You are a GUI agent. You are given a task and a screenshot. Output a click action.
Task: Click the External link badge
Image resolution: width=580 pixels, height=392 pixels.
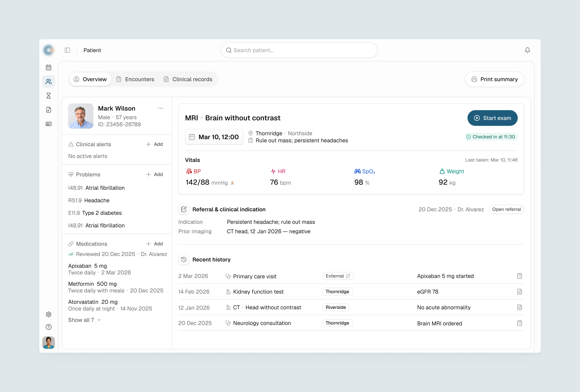click(x=338, y=276)
